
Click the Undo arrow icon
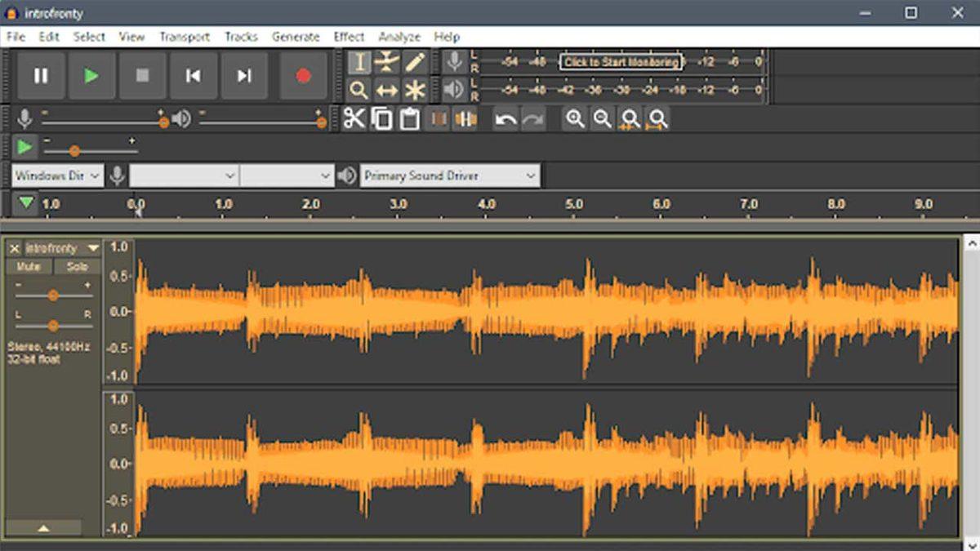point(506,120)
